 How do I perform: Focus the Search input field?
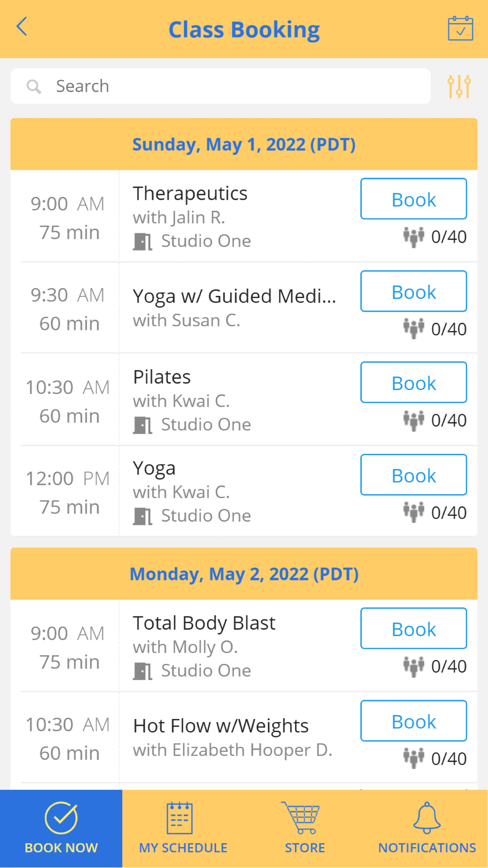point(234,86)
